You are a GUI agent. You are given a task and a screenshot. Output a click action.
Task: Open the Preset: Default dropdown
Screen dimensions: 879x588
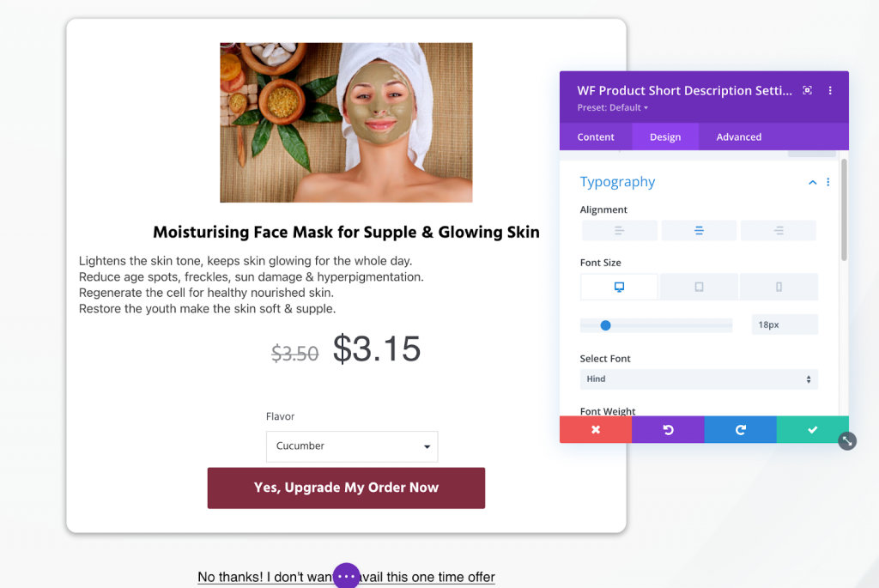(x=613, y=107)
